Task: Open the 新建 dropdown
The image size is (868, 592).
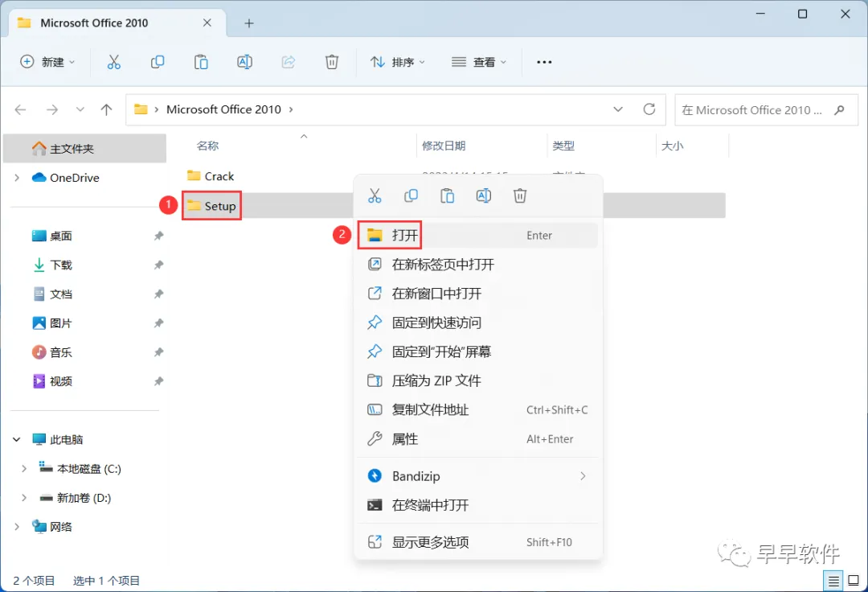Action: click(47, 62)
